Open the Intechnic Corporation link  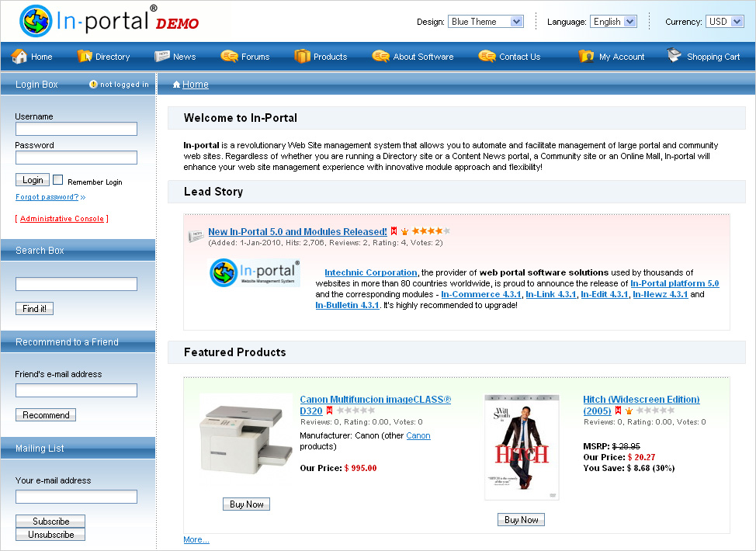click(x=371, y=272)
